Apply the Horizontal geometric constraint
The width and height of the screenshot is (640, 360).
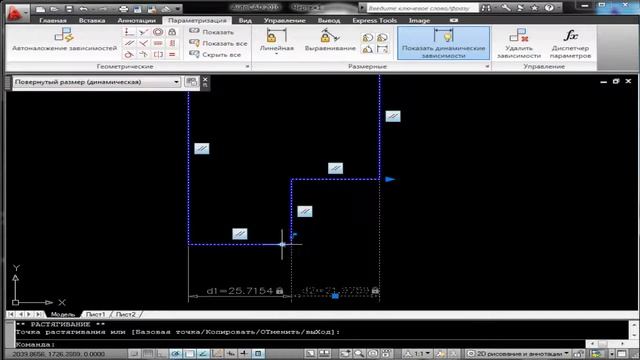[158, 43]
